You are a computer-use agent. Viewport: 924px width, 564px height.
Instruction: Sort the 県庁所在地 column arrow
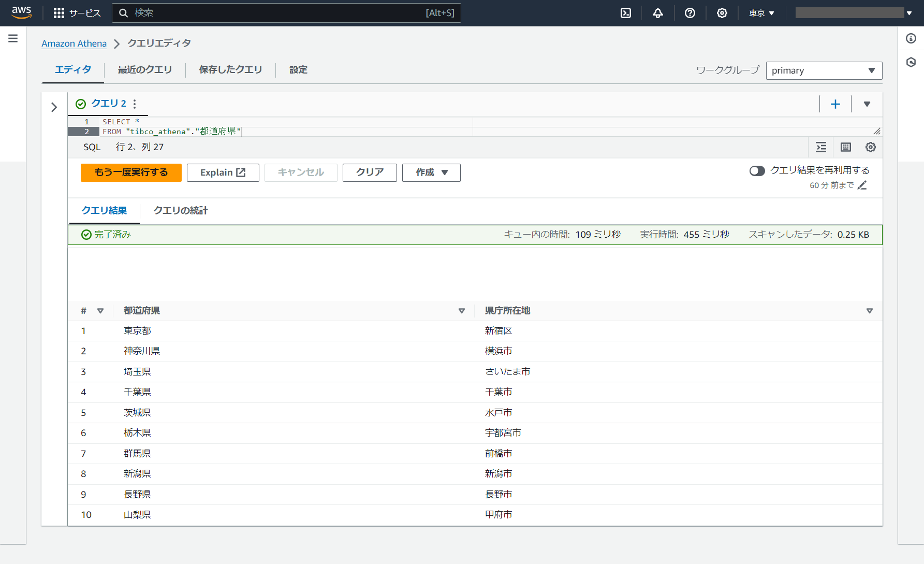pos(870,311)
